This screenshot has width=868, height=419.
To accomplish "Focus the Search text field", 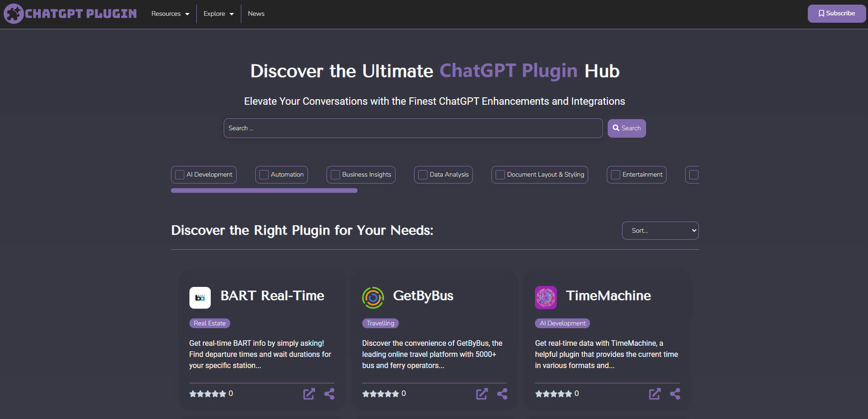I will [413, 128].
